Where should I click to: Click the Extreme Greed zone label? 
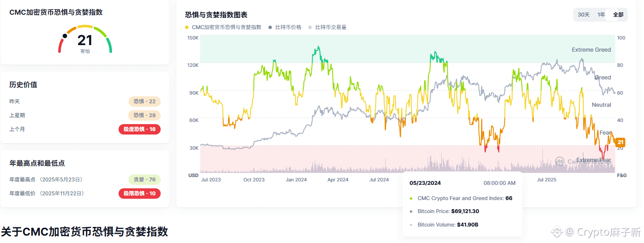[x=591, y=50]
